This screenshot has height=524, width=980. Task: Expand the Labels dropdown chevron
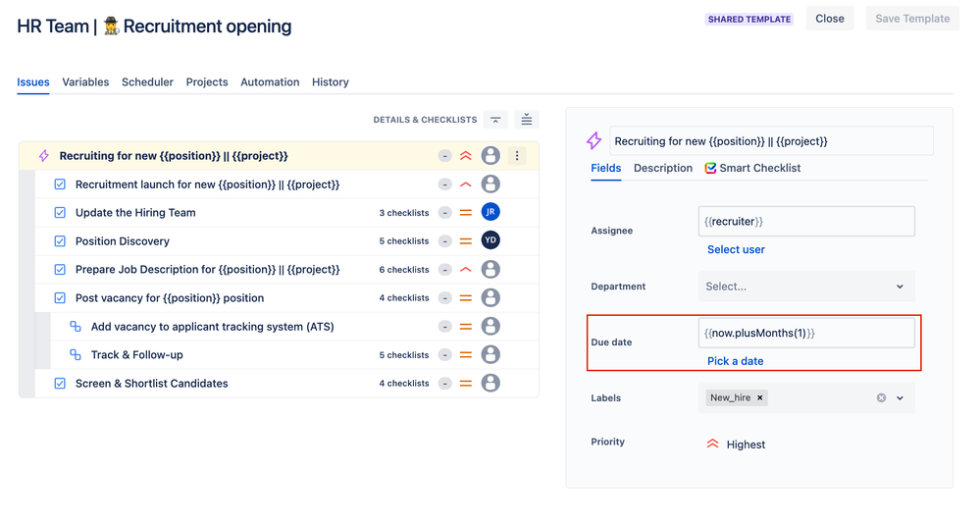point(900,397)
